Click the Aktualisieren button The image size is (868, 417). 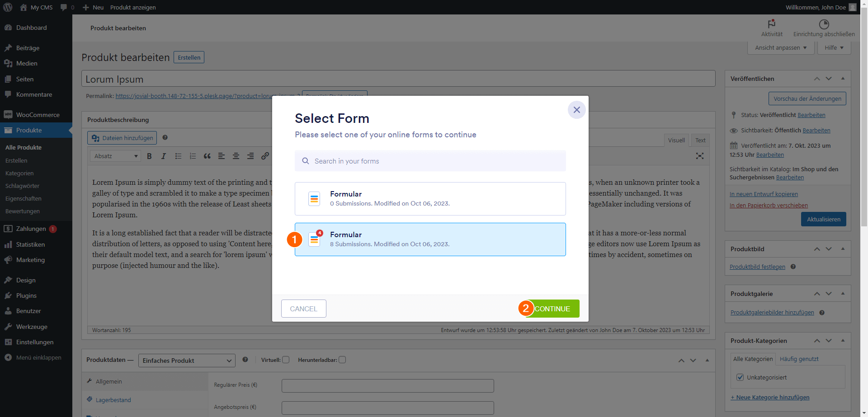824,219
